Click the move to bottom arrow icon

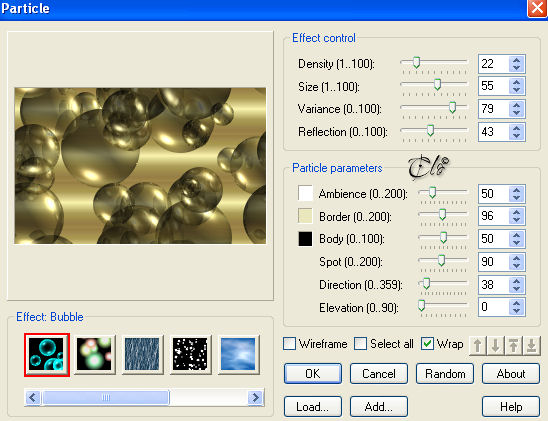[x=532, y=346]
